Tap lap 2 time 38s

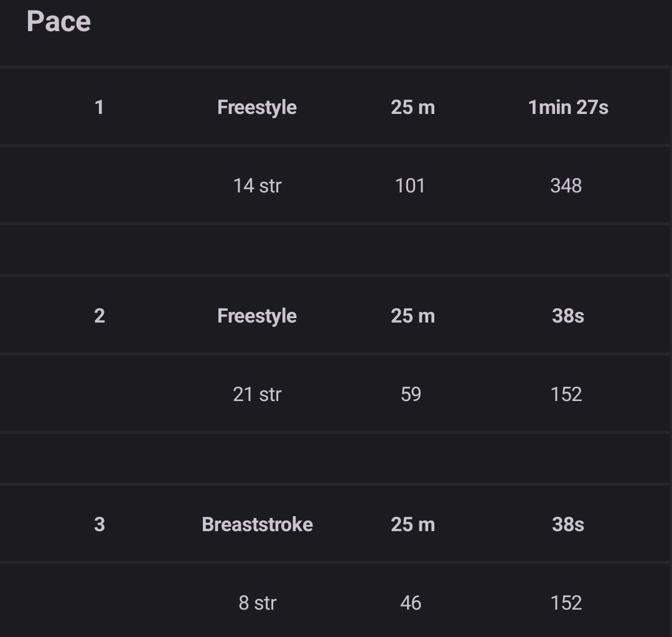(568, 316)
